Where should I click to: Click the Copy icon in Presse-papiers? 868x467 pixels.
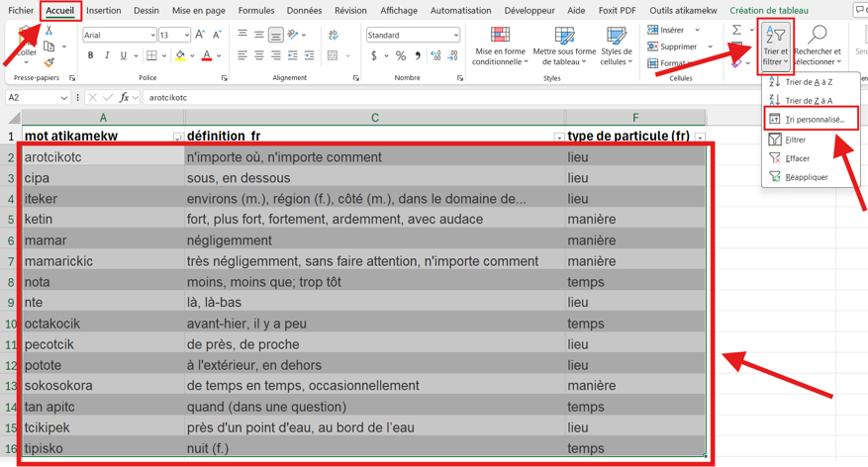coord(49,47)
